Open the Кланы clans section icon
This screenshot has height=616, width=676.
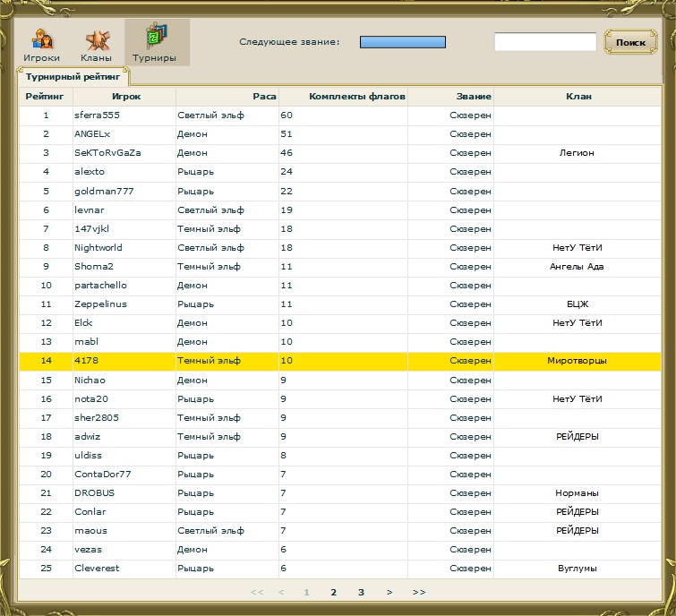point(97,40)
